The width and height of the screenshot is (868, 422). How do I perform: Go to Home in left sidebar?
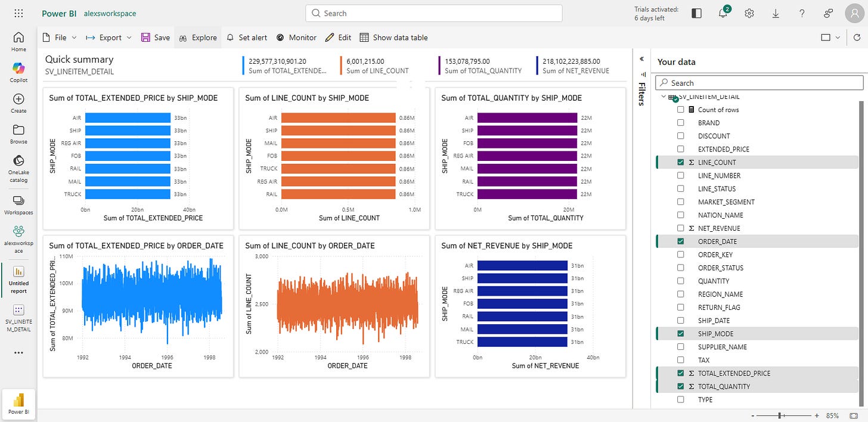click(18, 41)
